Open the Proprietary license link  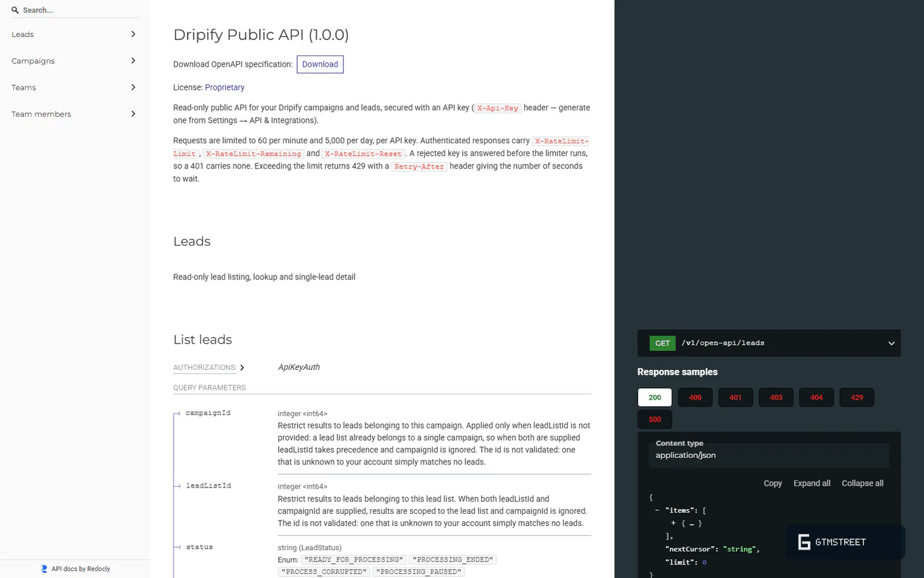(224, 87)
